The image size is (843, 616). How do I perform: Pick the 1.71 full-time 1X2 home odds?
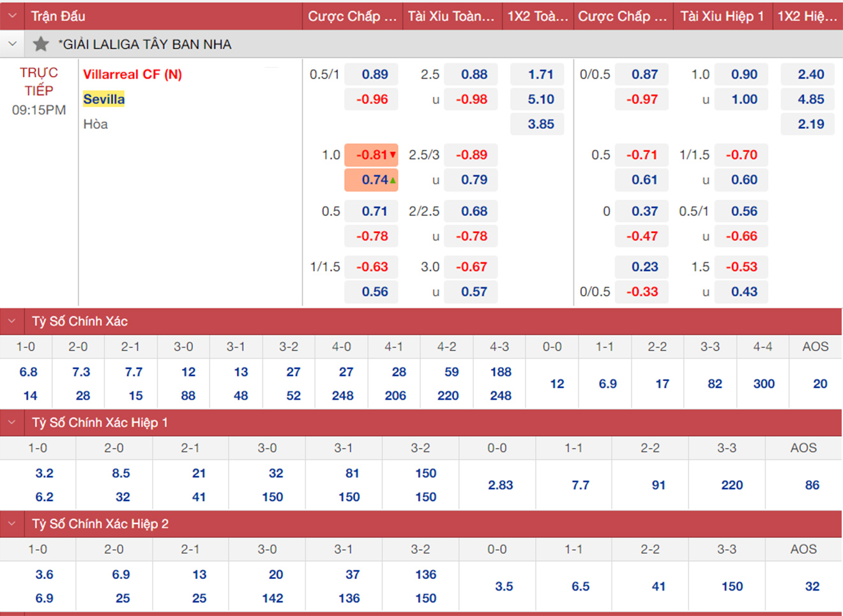(540, 74)
